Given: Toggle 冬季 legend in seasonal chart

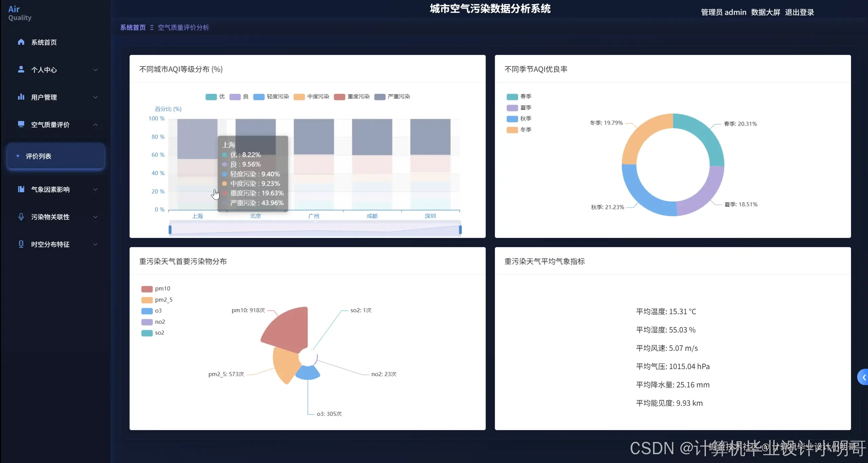Looking at the screenshot, I should [x=519, y=130].
